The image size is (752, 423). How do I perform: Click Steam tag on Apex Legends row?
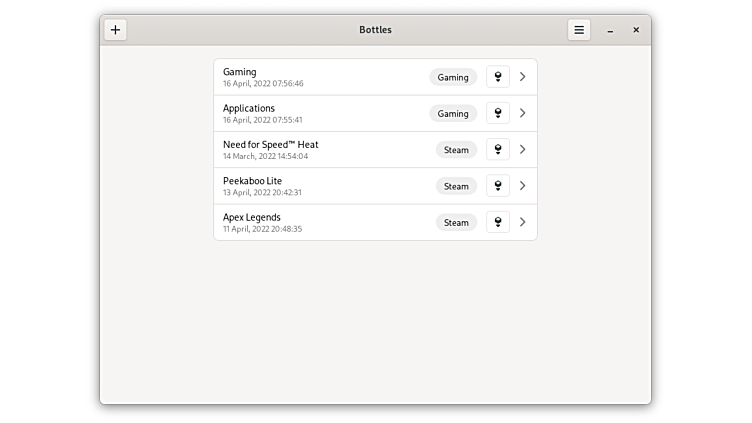tap(456, 222)
